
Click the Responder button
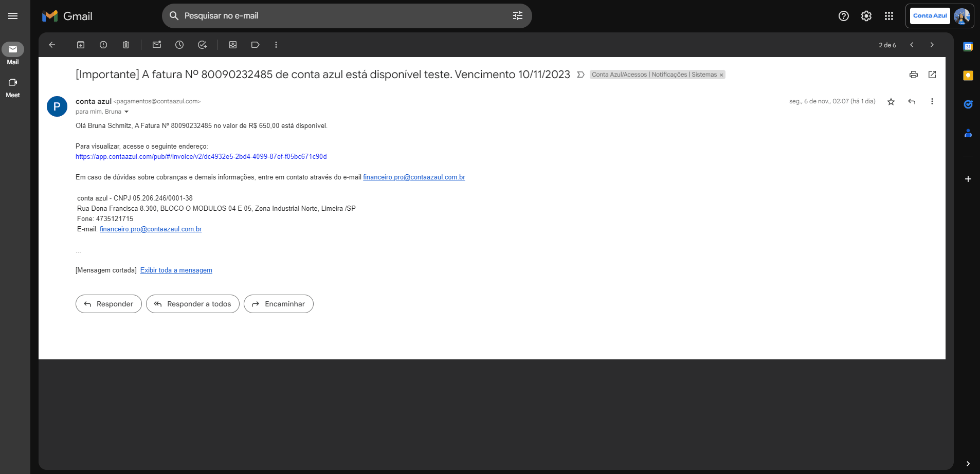point(108,304)
